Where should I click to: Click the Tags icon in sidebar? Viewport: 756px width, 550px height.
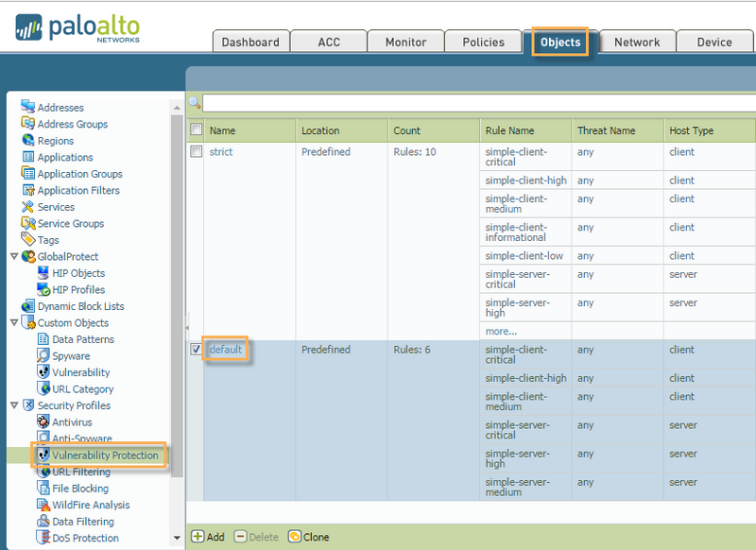coord(27,240)
